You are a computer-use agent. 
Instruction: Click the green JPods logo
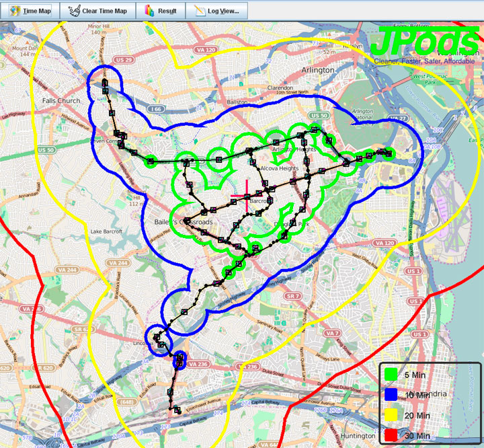425,42
